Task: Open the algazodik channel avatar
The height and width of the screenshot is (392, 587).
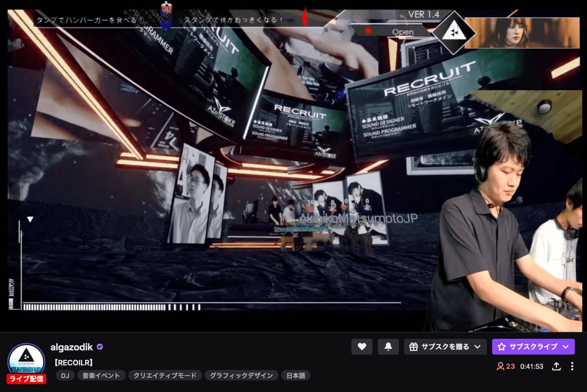Action: [26, 362]
